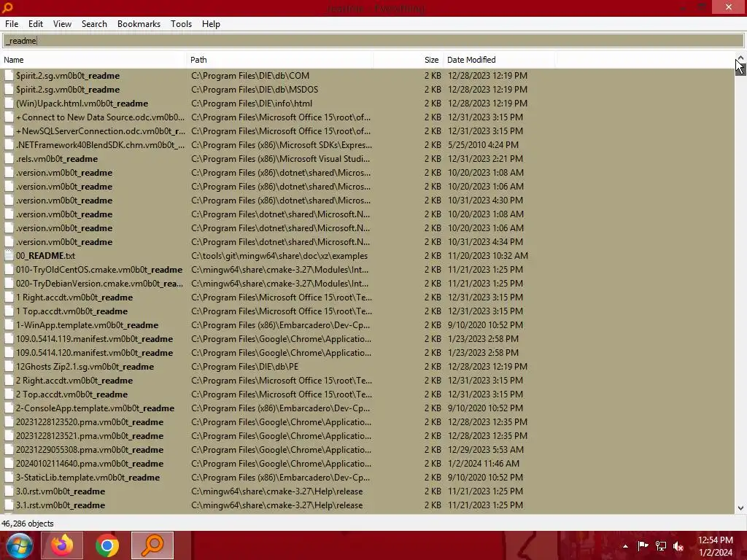Click file icon of 3.1.rst.vm0b0t_readme
The width and height of the screenshot is (747, 560).
[9, 505]
